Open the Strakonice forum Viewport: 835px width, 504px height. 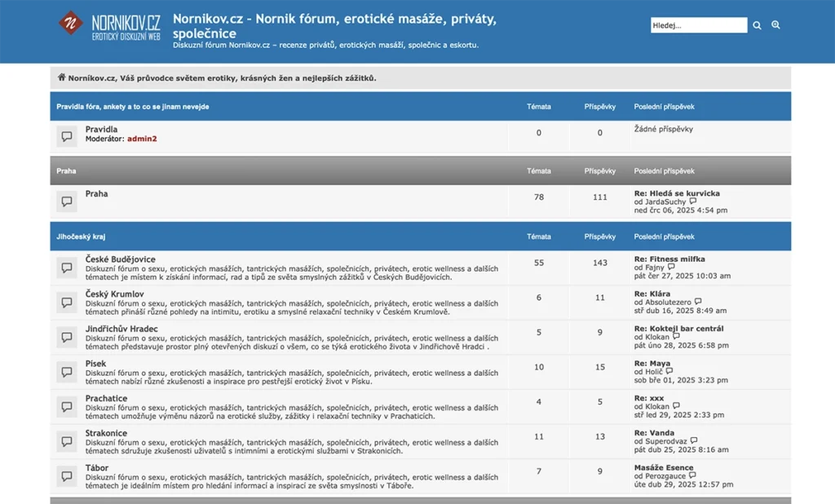point(106,433)
